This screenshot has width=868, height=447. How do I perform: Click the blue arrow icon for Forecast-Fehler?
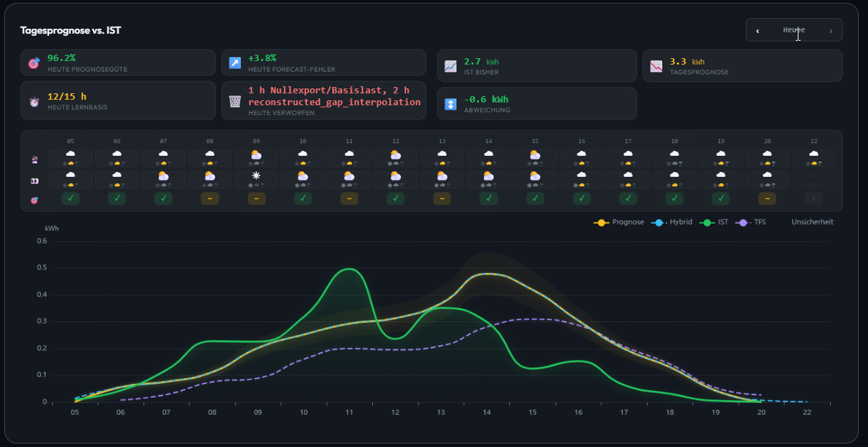tap(235, 63)
